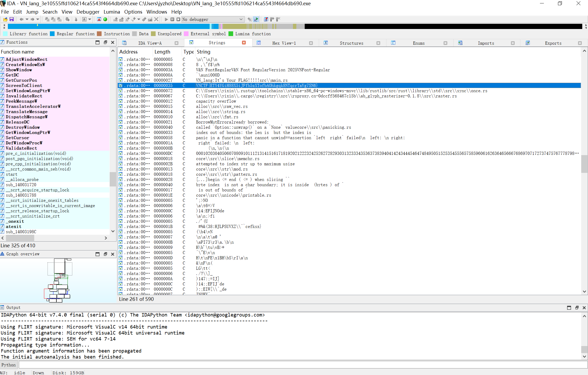Open the Debugger menu

pos(88,12)
